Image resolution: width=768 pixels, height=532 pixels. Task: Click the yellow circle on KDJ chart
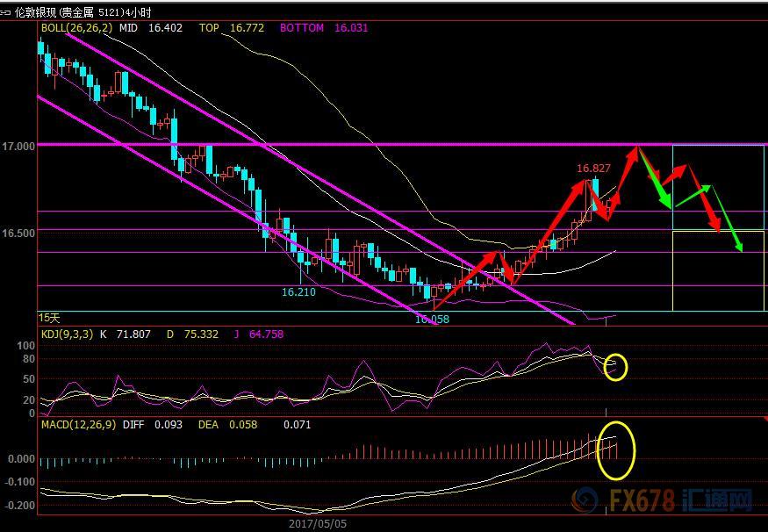(616, 366)
